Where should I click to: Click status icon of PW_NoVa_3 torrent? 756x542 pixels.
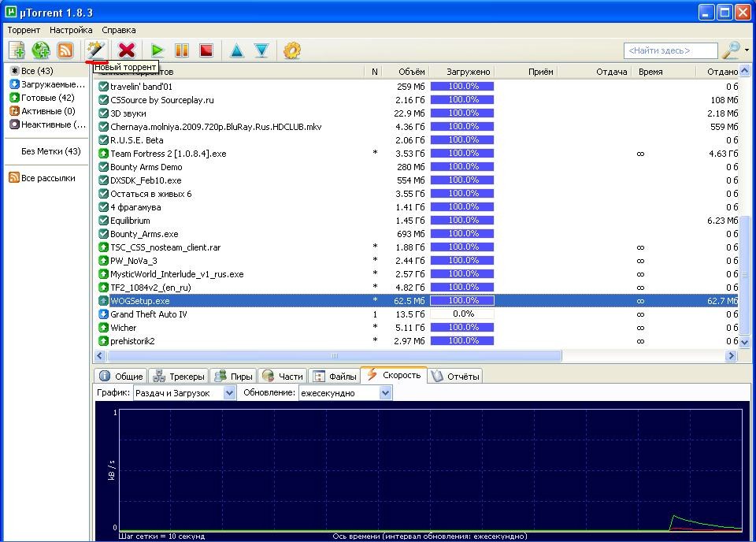click(x=103, y=261)
